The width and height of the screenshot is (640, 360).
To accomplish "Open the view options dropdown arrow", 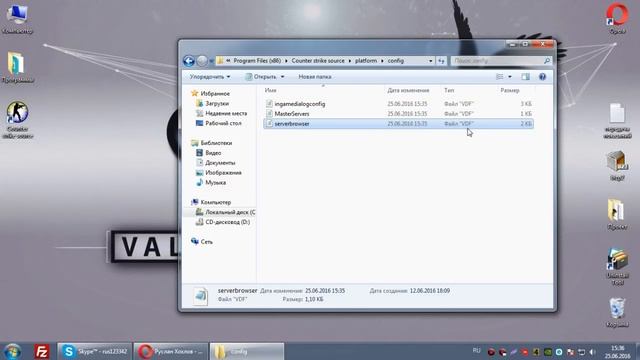I will (x=509, y=77).
